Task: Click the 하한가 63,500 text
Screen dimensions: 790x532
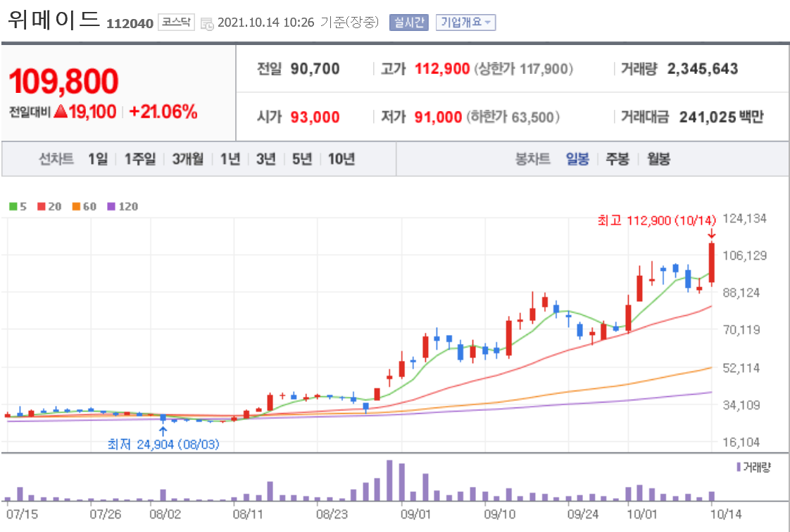Action: pyautogui.click(x=513, y=118)
